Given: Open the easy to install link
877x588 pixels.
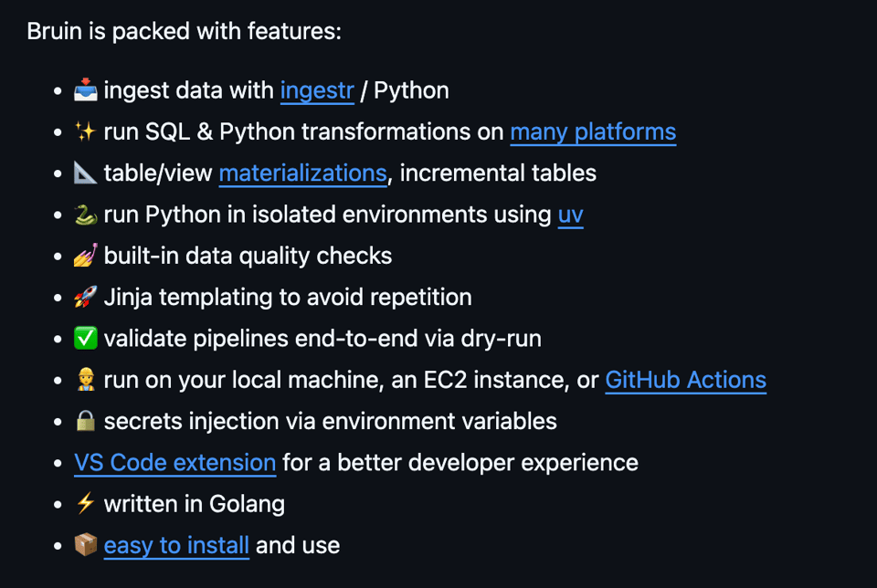Looking at the screenshot, I should click(x=176, y=545).
